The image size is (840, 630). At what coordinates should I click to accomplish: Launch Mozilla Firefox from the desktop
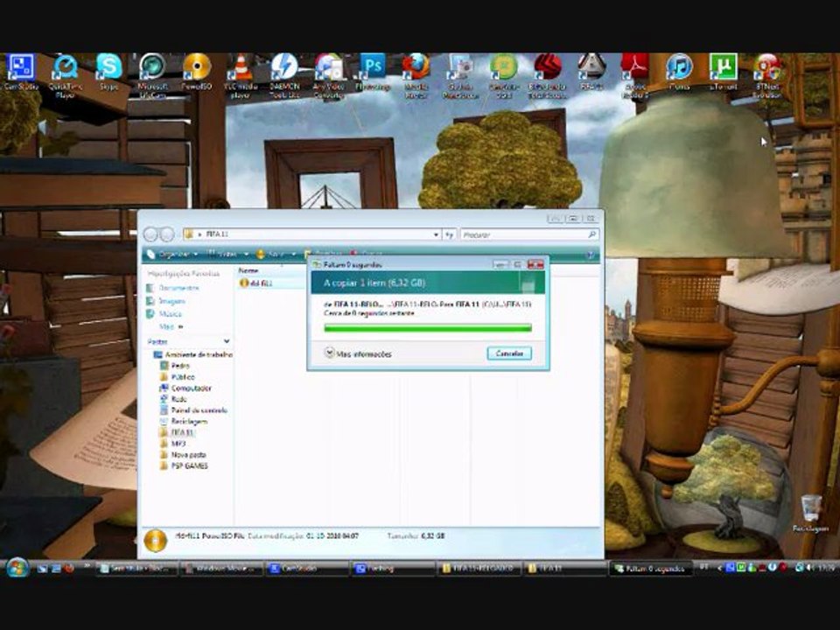416,76
